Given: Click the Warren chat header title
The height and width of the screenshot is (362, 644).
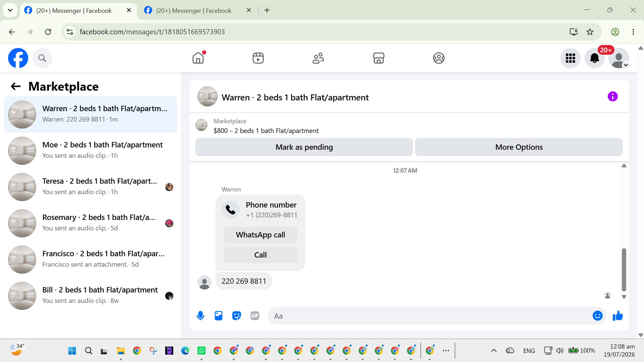Looking at the screenshot, I should click(295, 97).
